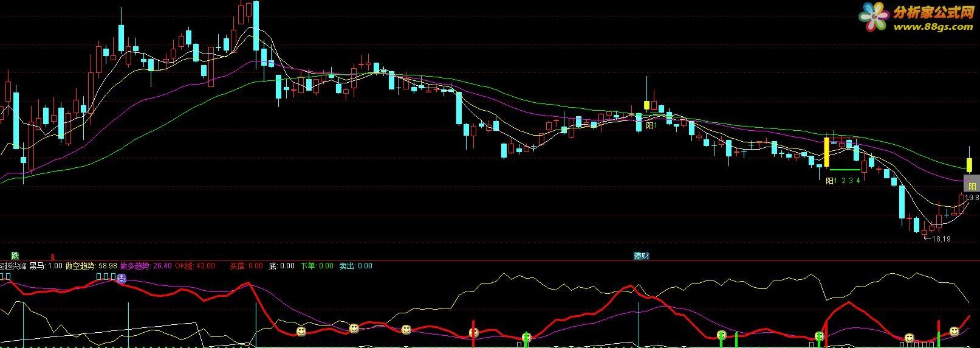The width and height of the screenshot is (980, 348).
Task: Select the 做多趋势: 26.40 readout
Action: (146, 266)
